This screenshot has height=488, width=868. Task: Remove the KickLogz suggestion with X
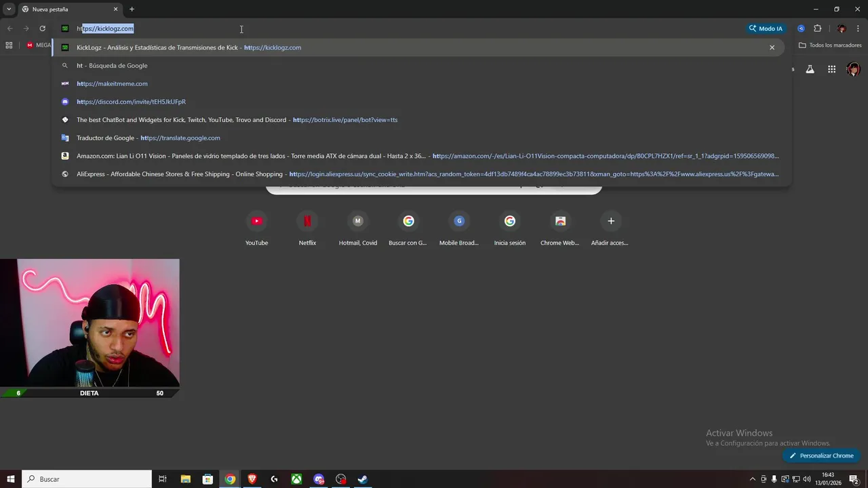[772, 47]
